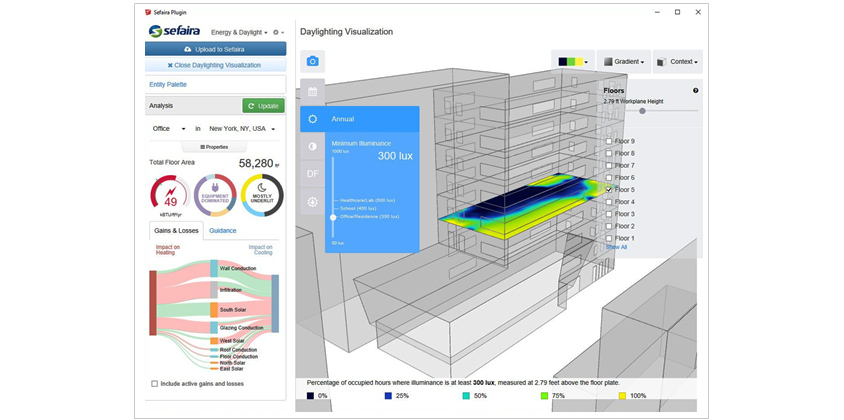Click the Mostly Underlit daylight dial
This screenshot has height=420, width=844.
pyautogui.click(x=262, y=195)
